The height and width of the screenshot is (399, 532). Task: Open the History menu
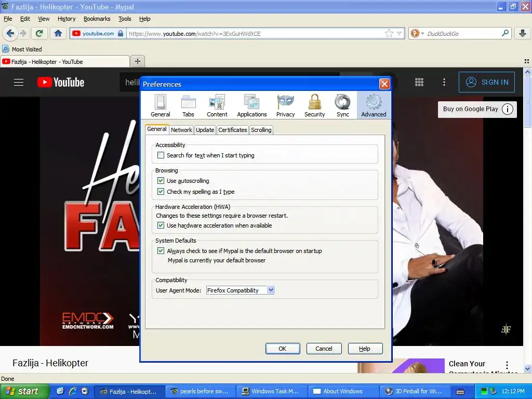point(66,19)
